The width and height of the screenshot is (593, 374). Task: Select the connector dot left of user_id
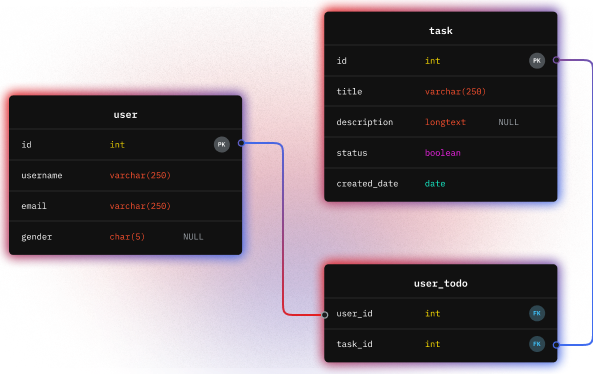tap(324, 315)
